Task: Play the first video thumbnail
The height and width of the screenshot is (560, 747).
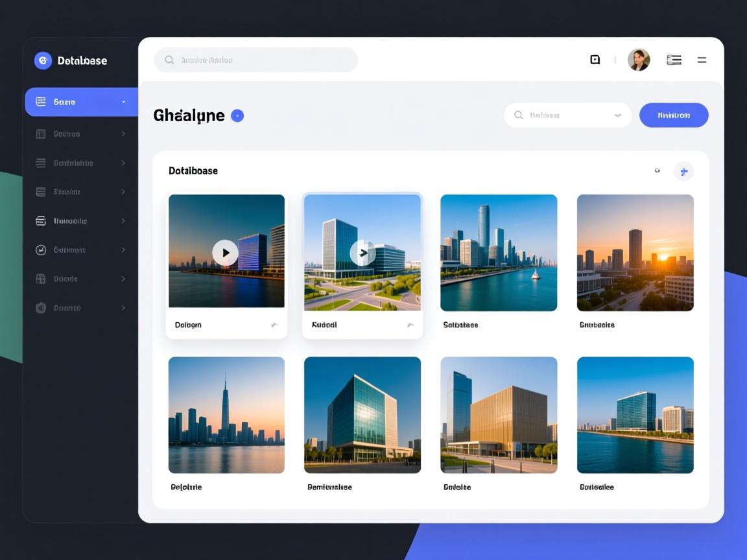Action: point(225,253)
